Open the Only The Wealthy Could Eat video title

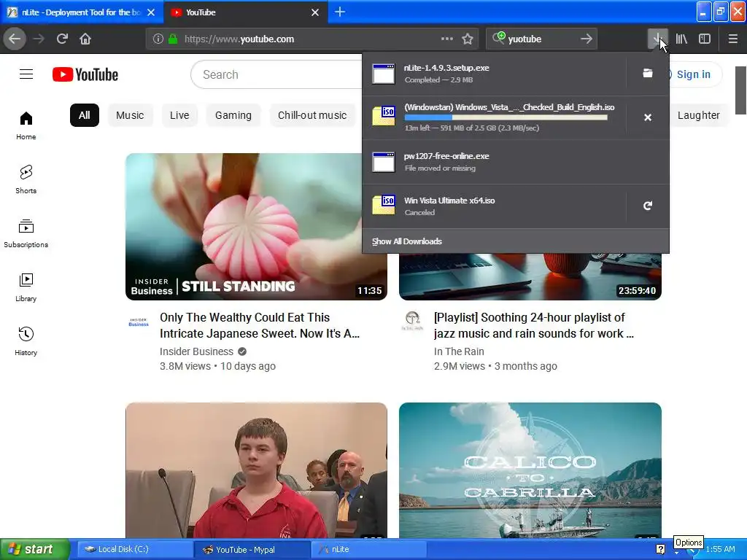tap(260, 326)
